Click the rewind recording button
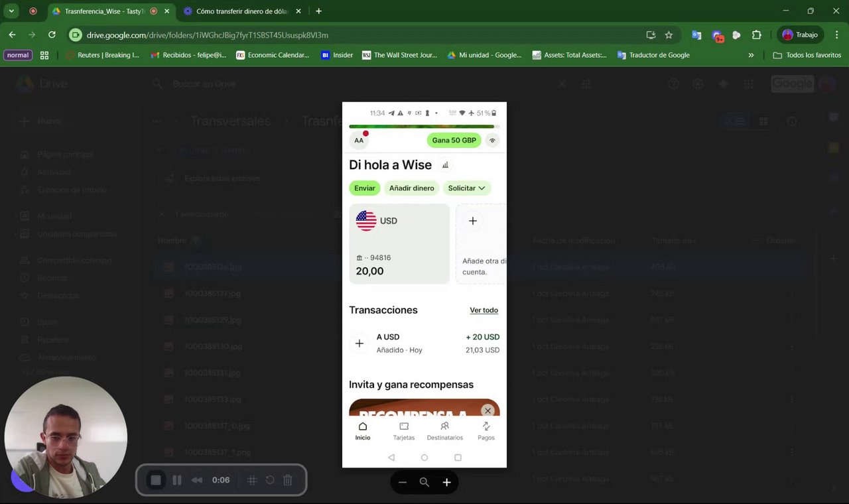 (x=197, y=480)
